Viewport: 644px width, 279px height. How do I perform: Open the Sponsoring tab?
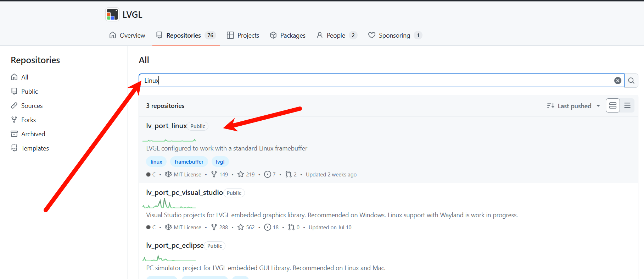395,35
